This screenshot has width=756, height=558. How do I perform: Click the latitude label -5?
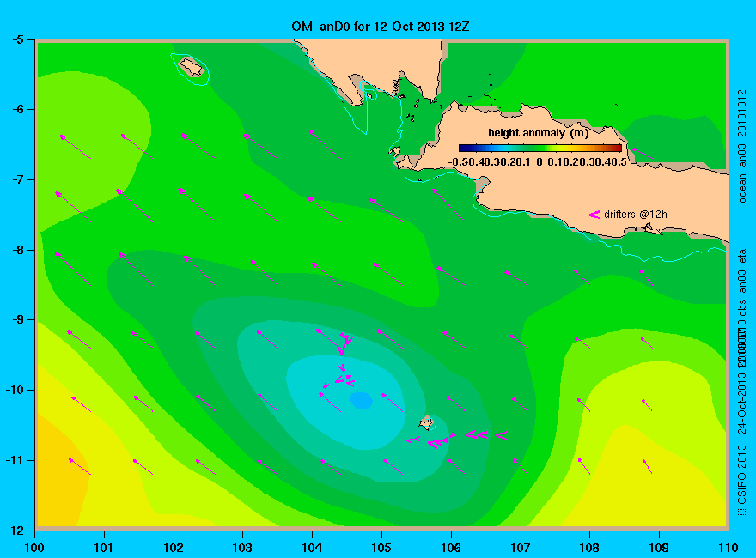pos(17,40)
